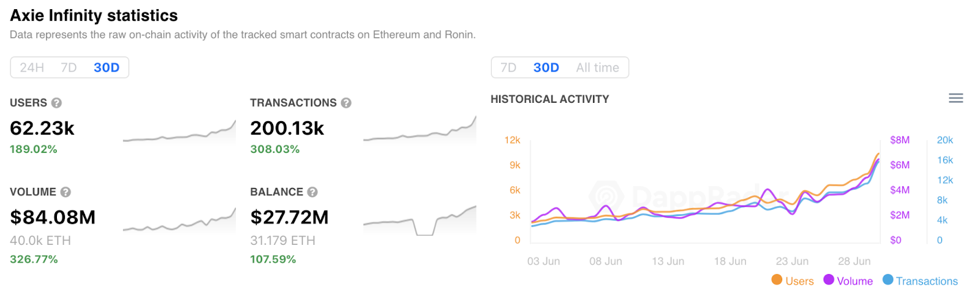Click the Transactions sparkline chart
The height and width of the screenshot is (306, 980).
420,131
